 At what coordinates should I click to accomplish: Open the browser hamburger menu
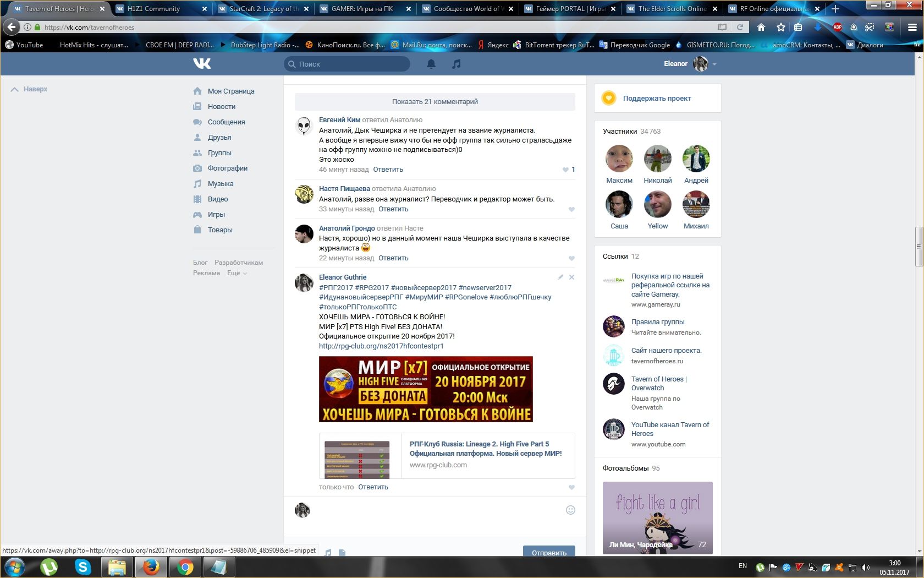912,27
